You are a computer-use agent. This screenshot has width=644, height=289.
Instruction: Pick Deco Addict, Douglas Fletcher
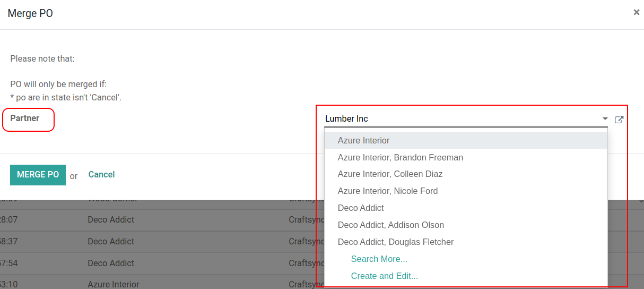(x=396, y=242)
